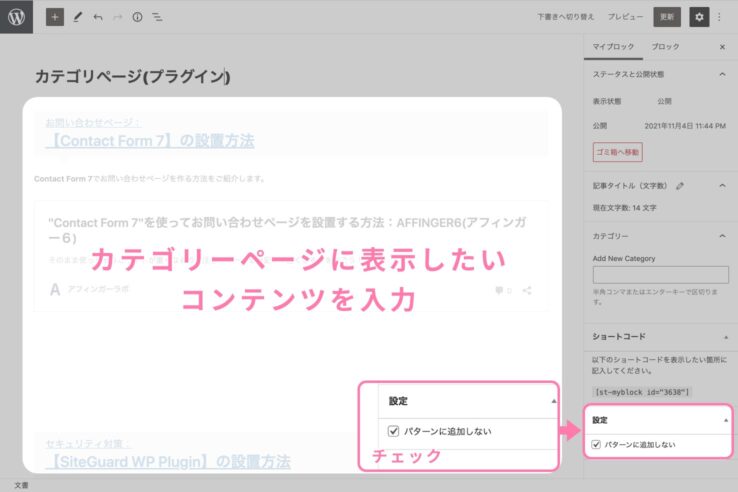Change the publish date 2021年11月4日
The width and height of the screenshot is (738, 492).
pos(685,126)
